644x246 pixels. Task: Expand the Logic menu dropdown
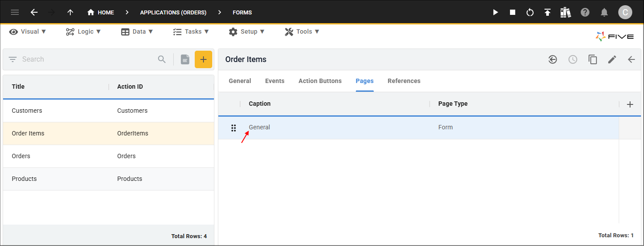[83, 31]
